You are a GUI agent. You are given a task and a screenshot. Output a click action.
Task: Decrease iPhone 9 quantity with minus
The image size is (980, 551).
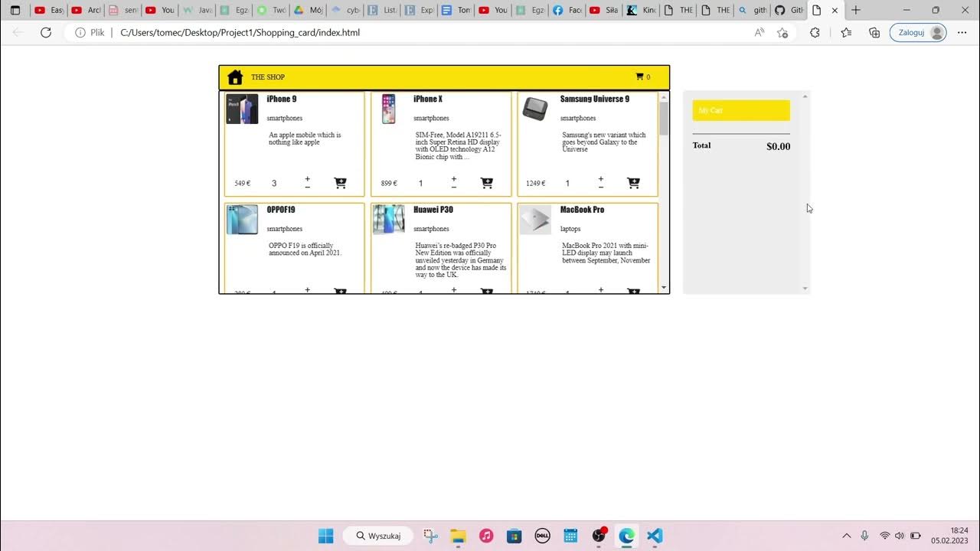click(308, 187)
